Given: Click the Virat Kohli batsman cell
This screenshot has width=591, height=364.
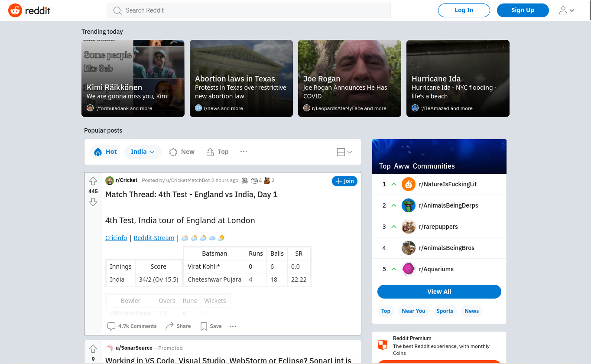Looking at the screenshot, I should coord(214,266).
